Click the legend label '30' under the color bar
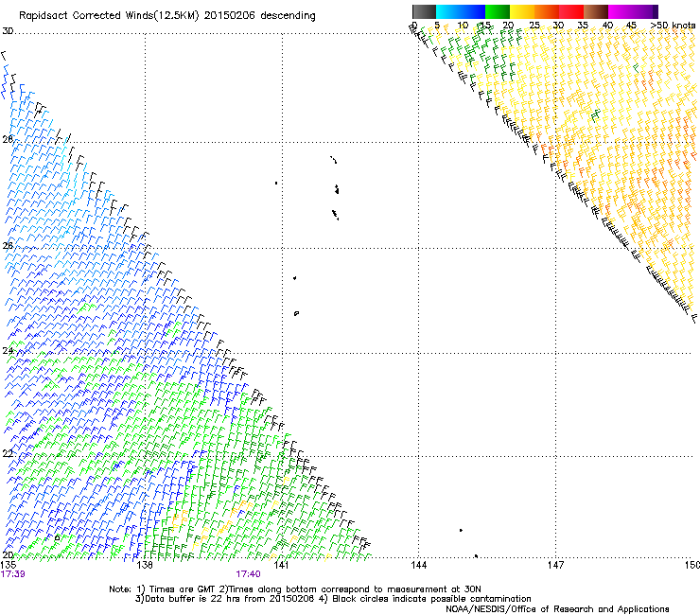The image size is (700, 615). pos(558,26)
